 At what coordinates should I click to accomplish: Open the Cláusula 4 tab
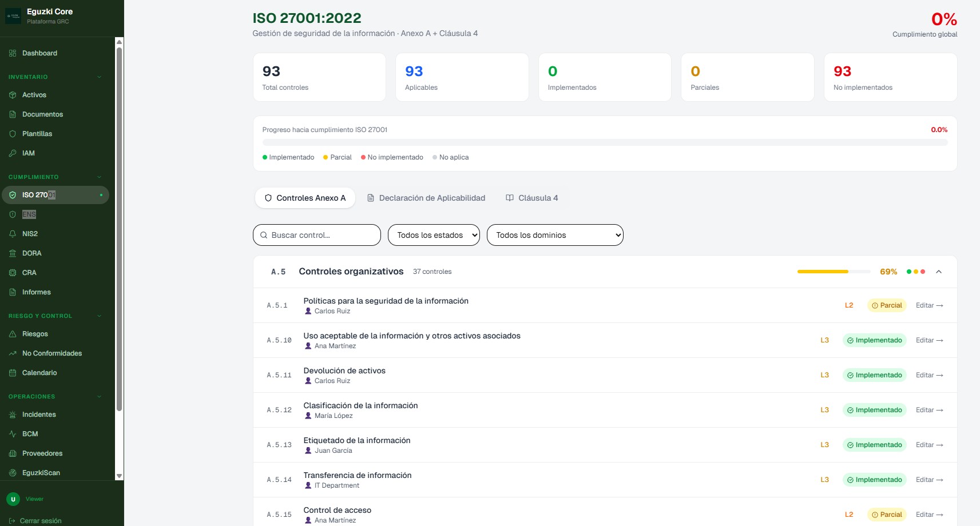click(x=531, y=198)
